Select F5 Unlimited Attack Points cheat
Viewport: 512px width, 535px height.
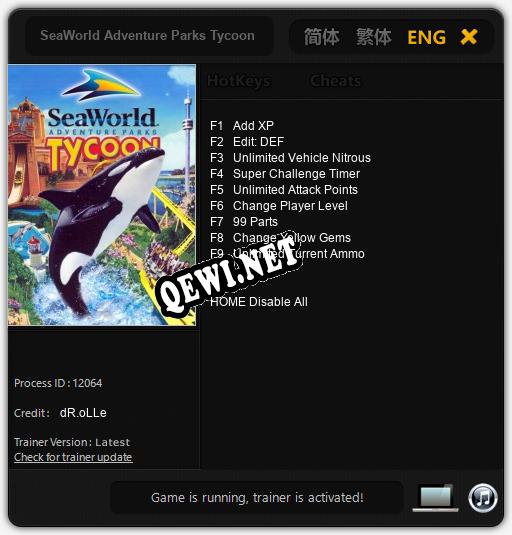point(284,190)
